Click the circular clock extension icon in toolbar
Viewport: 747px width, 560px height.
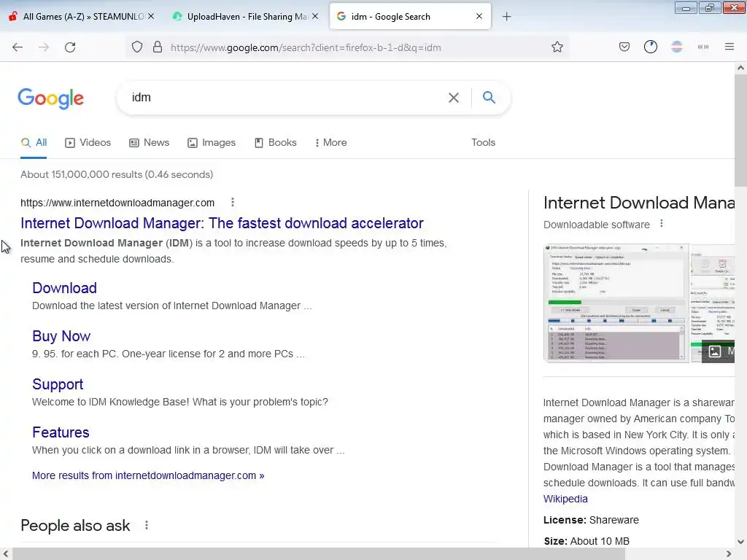[x=650, y=47]
